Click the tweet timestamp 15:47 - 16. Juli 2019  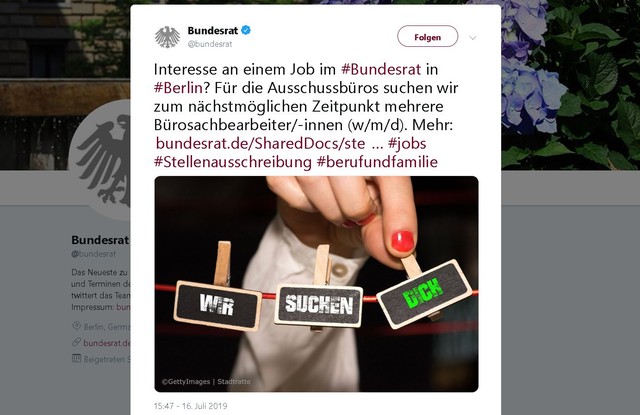click(191, 406)
